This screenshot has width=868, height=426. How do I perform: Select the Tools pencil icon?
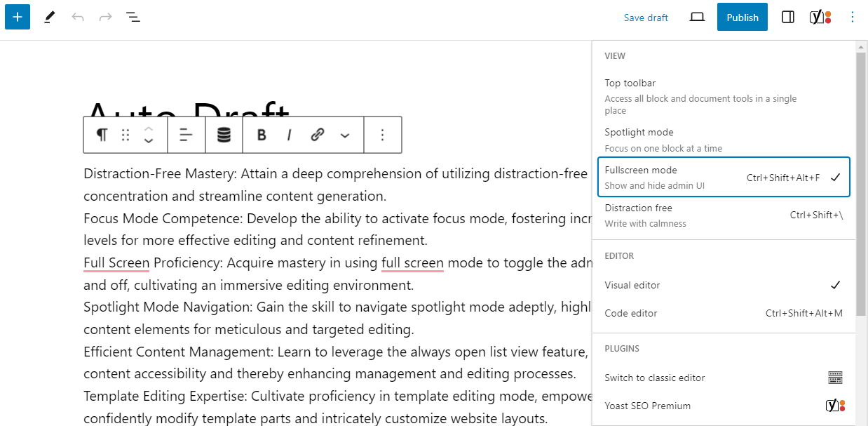point(49,17)
